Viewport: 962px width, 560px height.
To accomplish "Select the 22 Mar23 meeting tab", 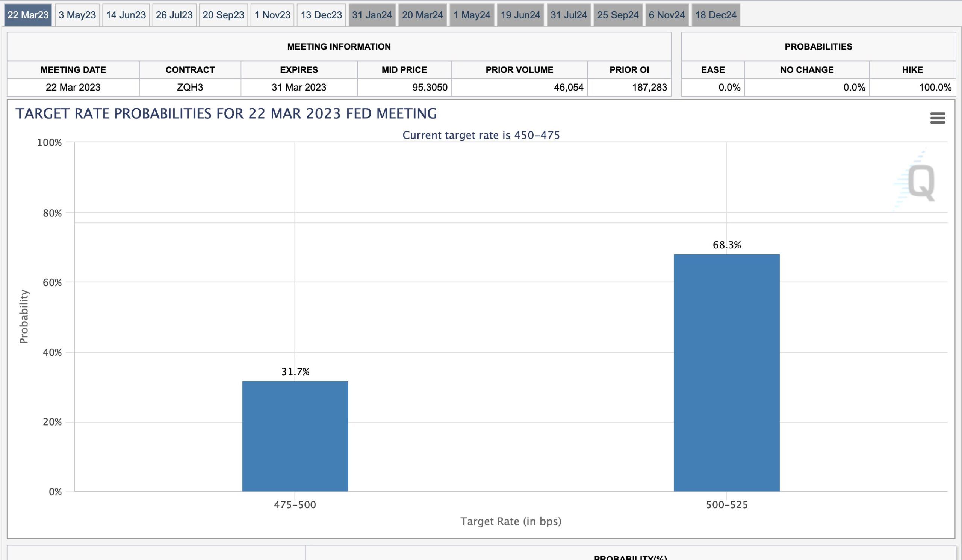I will pyautogui.click(x=28, y=15).
